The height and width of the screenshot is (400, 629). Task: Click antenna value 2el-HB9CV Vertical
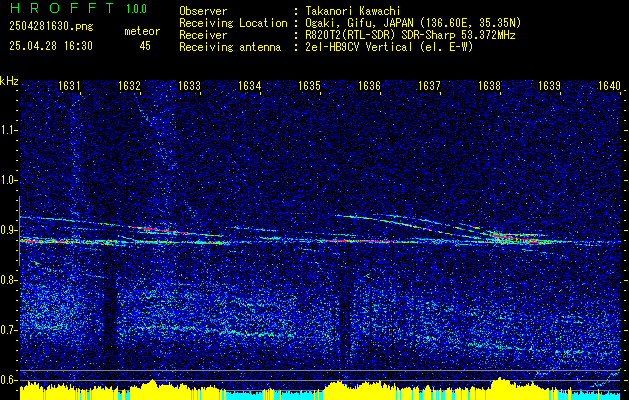389,47
